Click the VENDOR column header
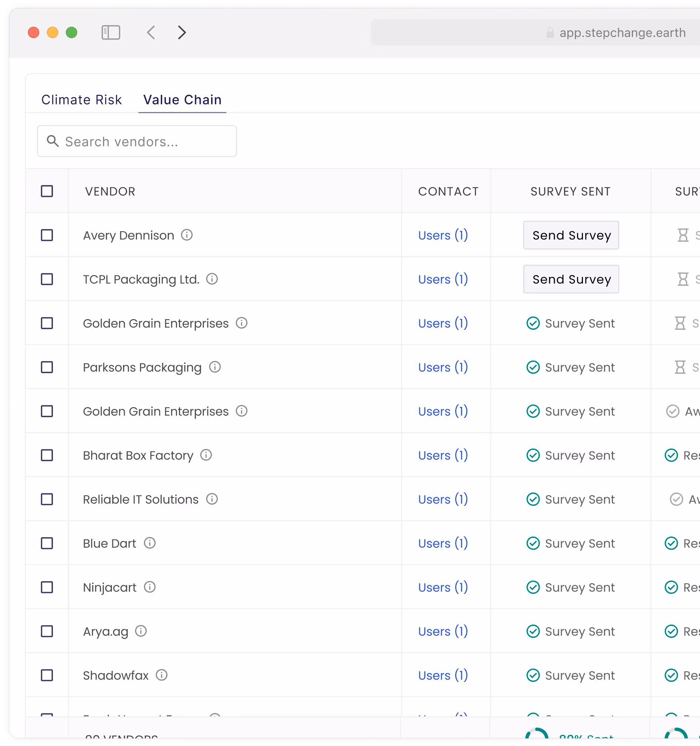Screen dimensions: 700x746 point(110,191)
